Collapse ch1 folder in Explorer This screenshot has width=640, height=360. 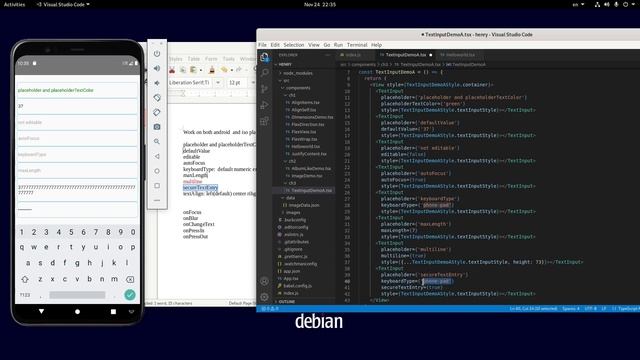pos(292,95)
